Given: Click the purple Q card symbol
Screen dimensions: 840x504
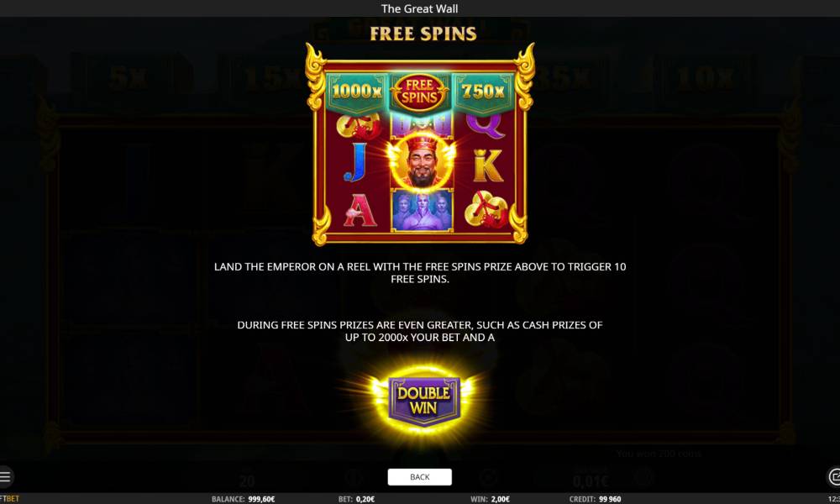Looking at the screenshot, I should pos(485,126).
